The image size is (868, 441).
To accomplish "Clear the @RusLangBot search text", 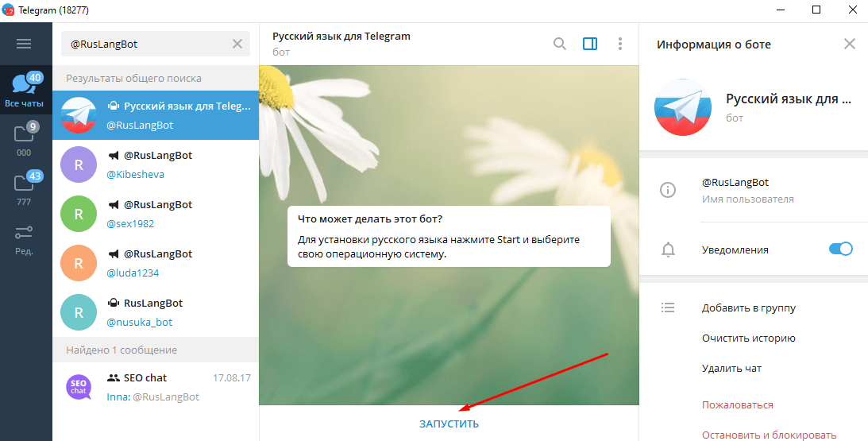I will [237, 44].
